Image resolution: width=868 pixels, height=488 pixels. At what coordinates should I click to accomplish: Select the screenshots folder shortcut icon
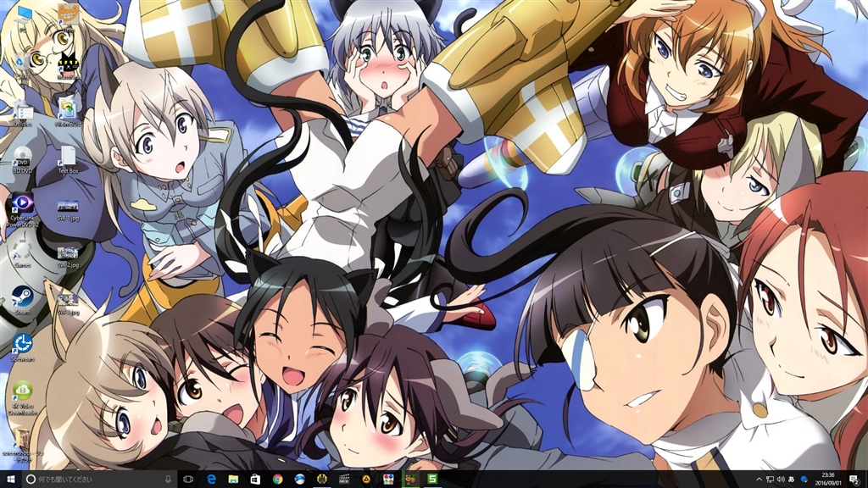point(22,444)
